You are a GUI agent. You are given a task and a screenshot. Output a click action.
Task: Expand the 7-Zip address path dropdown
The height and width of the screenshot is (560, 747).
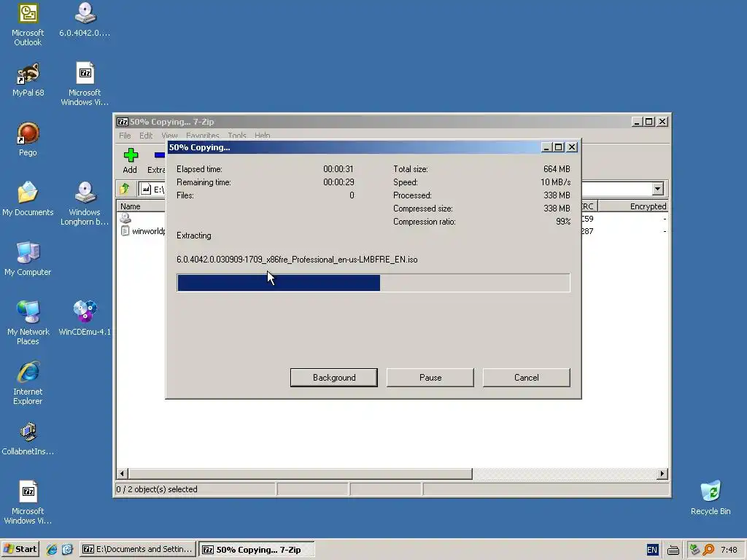[658, 189]
